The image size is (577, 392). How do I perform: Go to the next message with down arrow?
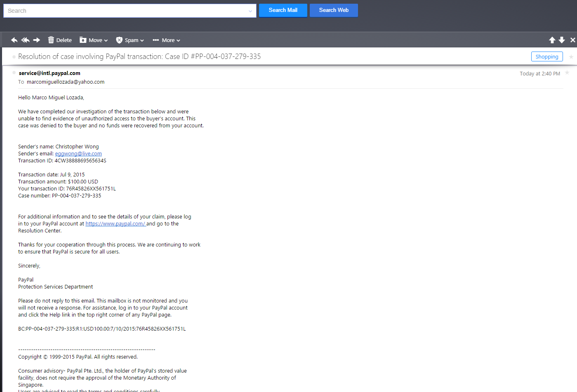pos(562,40)
